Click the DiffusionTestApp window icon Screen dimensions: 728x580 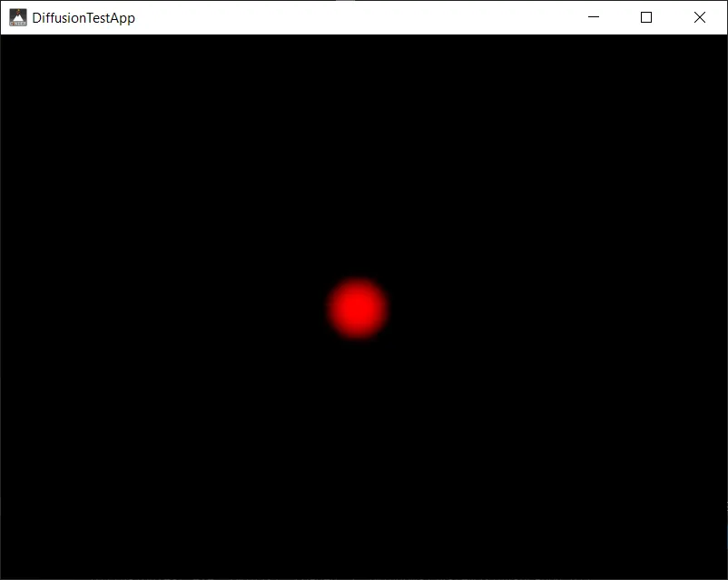click(x=18, y=17)
